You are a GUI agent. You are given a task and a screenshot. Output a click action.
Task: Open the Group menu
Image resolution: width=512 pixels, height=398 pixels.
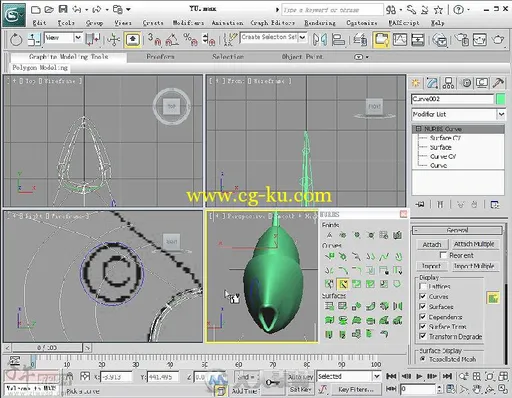click(x=94, y=23)
